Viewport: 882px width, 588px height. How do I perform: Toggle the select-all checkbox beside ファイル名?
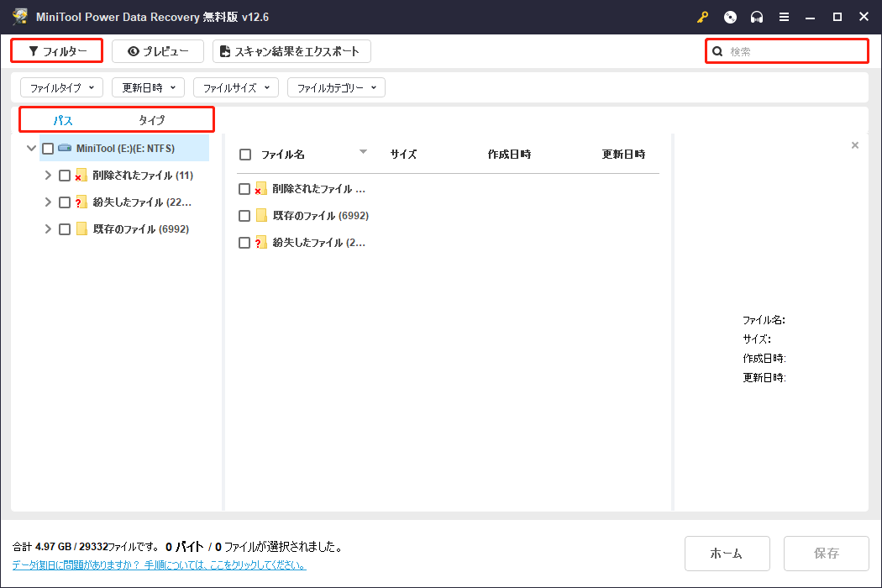click(245, 155)
